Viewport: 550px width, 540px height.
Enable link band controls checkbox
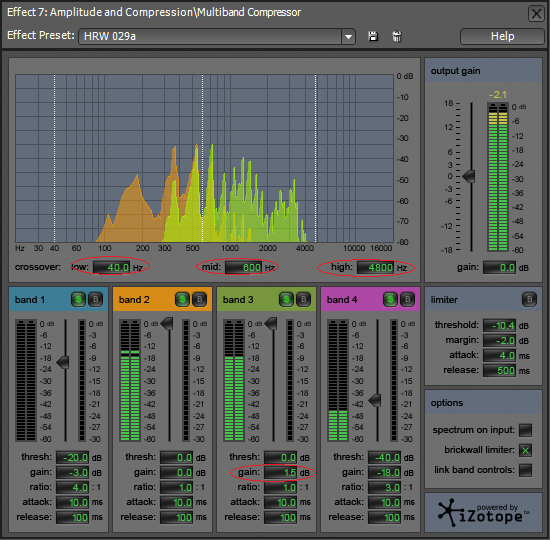pos(525,470)
